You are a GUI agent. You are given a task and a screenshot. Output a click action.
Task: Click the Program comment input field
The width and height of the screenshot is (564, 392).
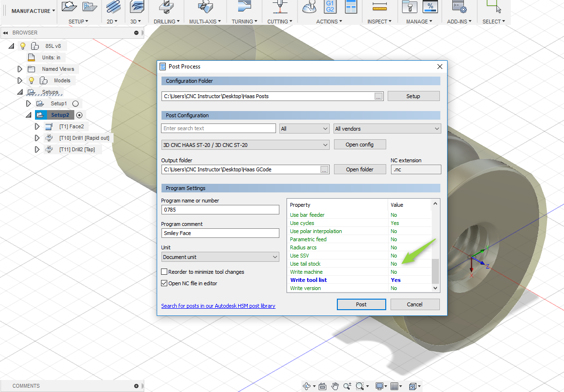(220, 233)
